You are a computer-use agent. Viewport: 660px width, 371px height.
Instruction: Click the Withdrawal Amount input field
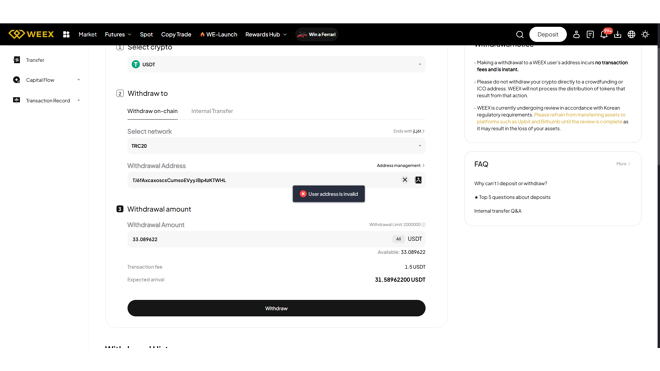tap(259, 239)
